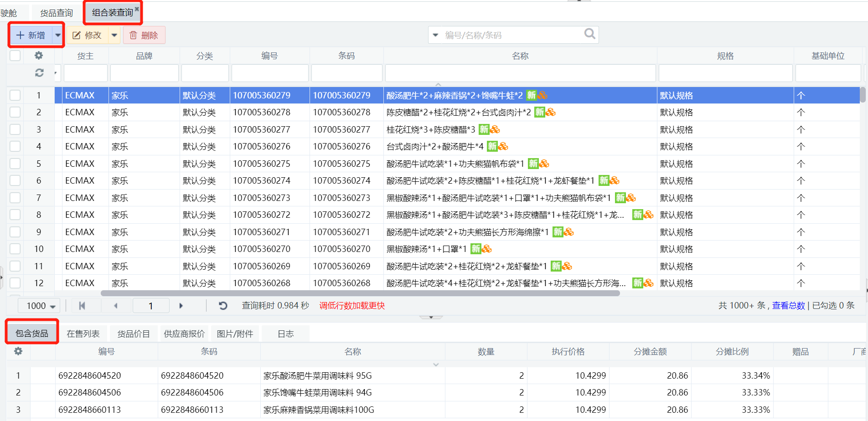Click combo icon on row 107005360275

(x=544, y=164)
